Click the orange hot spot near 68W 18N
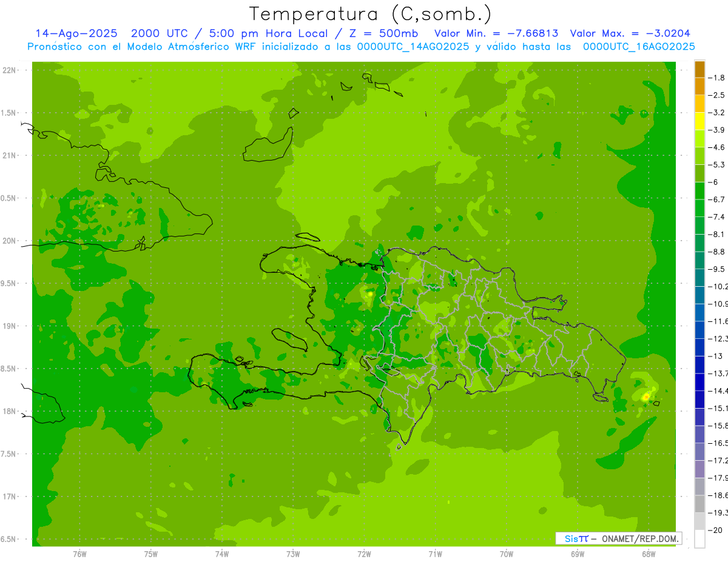The width and height of the screenshot is (728, 562). coord(647,397)
